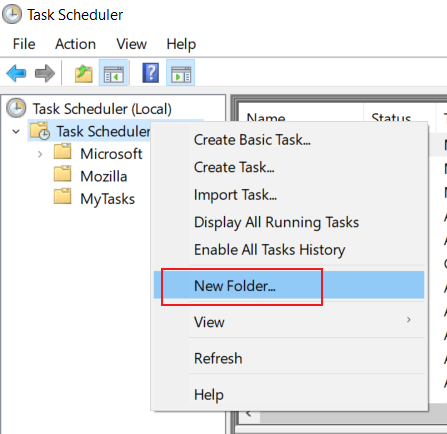Click the Mozilla folder icon

tap(62, 174)
